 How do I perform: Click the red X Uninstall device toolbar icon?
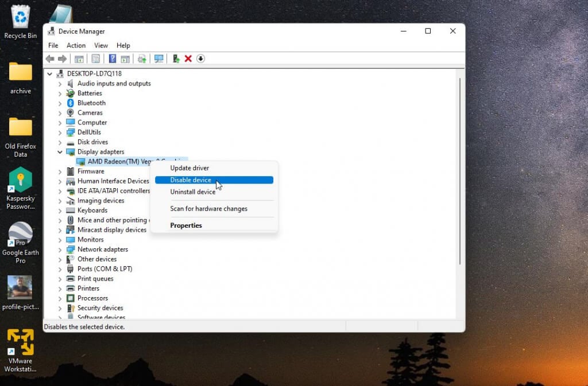pos(188,59)
